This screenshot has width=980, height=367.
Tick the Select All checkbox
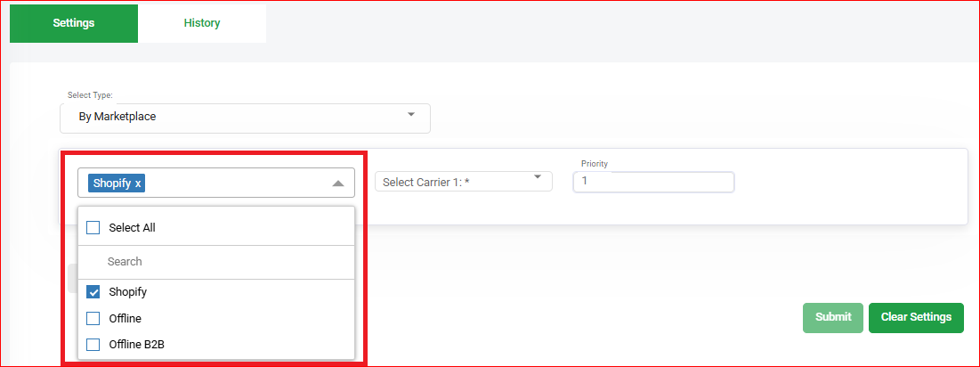[x=93, y=227]
